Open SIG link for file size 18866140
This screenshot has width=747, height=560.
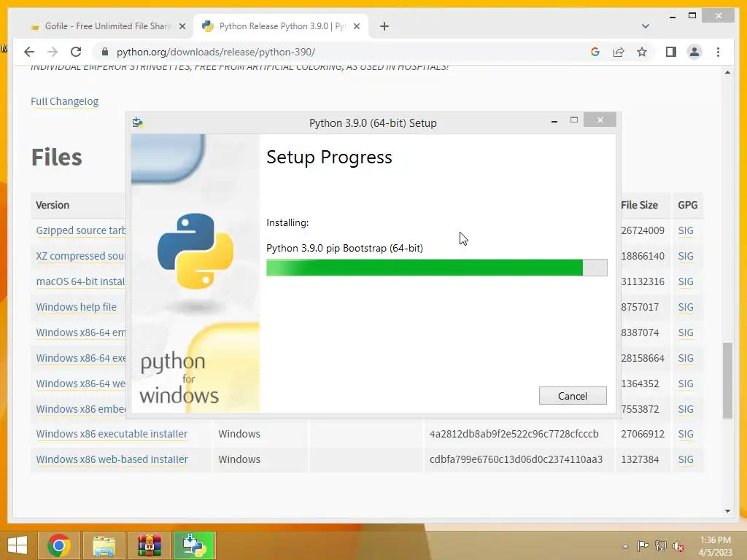coord(686,256)
